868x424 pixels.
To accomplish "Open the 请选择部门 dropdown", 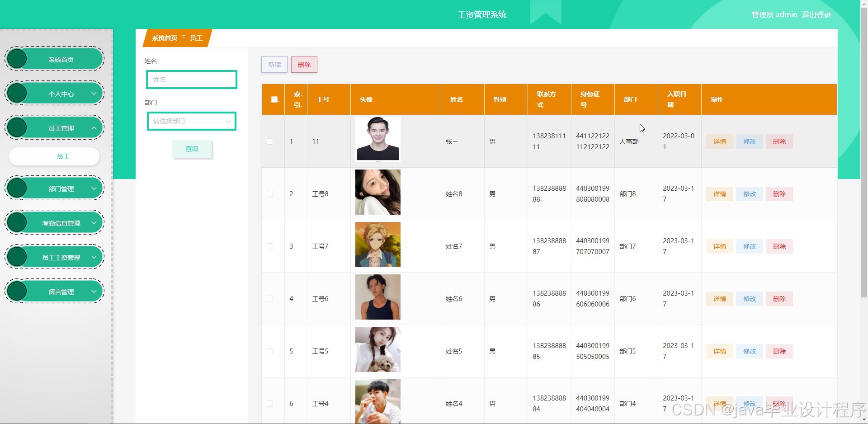I will click(192, 121).
